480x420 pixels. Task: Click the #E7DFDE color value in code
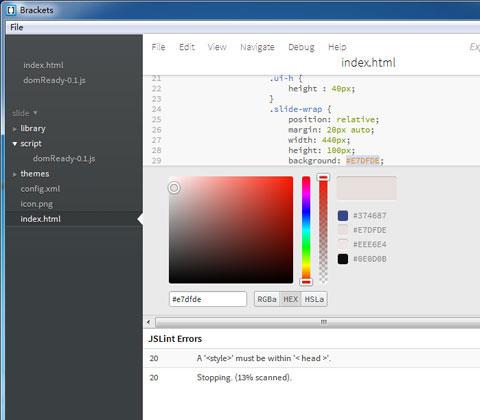point(363,161)
